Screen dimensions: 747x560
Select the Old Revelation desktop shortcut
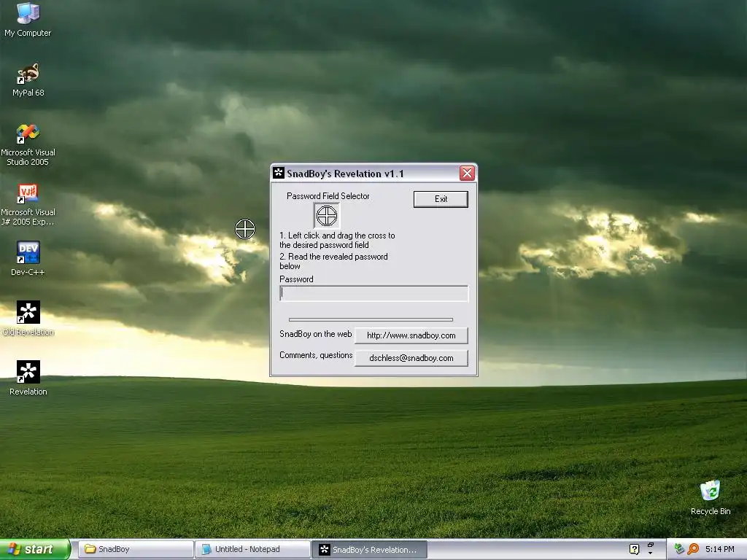click(28, 318)
